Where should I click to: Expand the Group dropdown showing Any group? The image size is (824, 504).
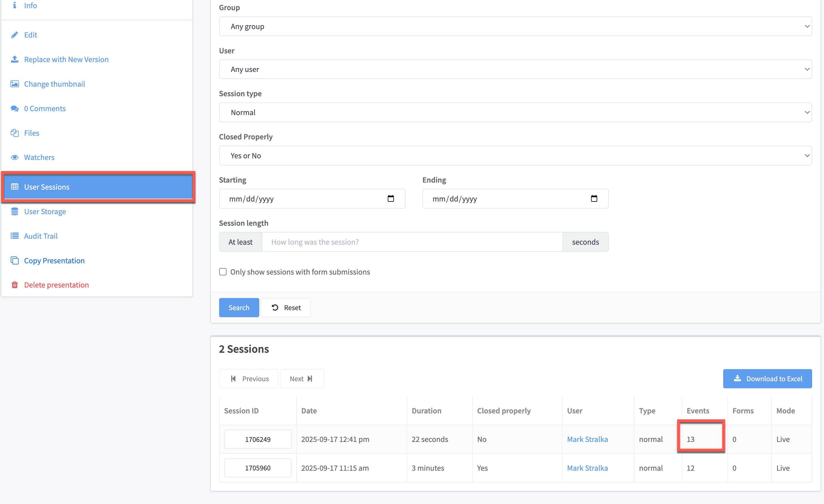pos(515,27)
